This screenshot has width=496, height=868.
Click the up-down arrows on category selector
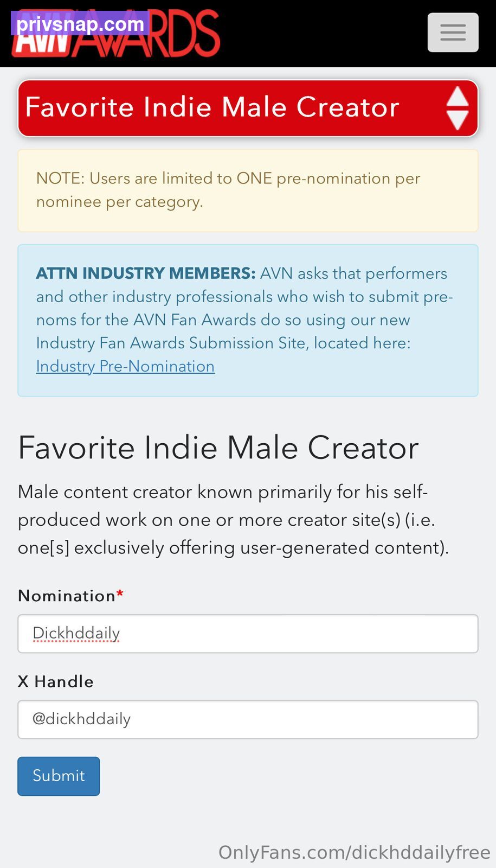(458, 108)
